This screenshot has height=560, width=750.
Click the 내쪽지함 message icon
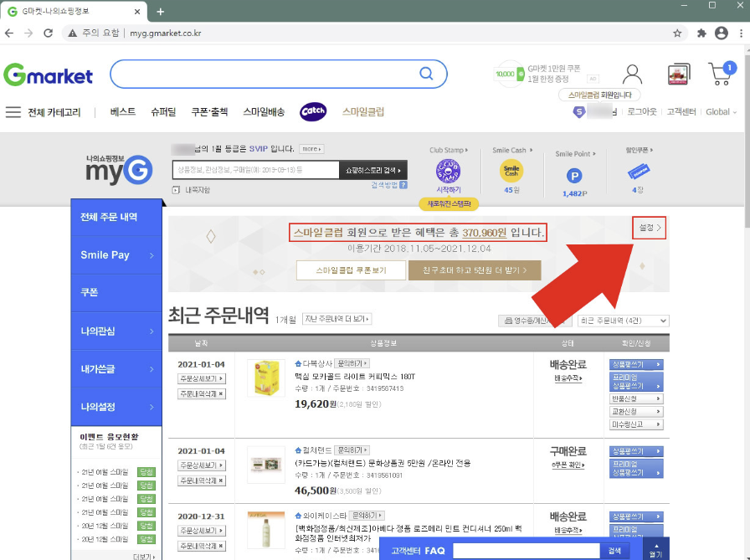click(x=176, y=190)
